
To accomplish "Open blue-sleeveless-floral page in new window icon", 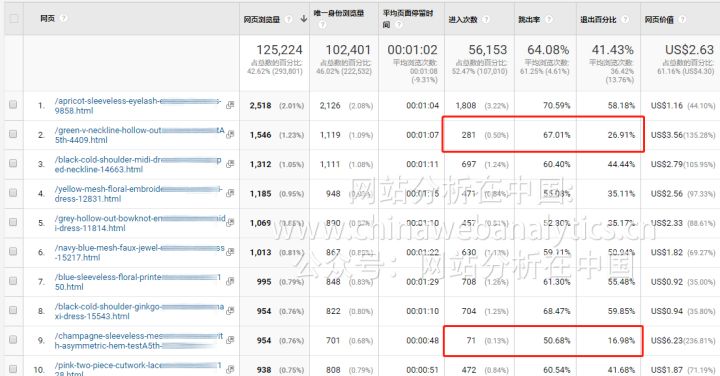I will [x=230, y=281].
